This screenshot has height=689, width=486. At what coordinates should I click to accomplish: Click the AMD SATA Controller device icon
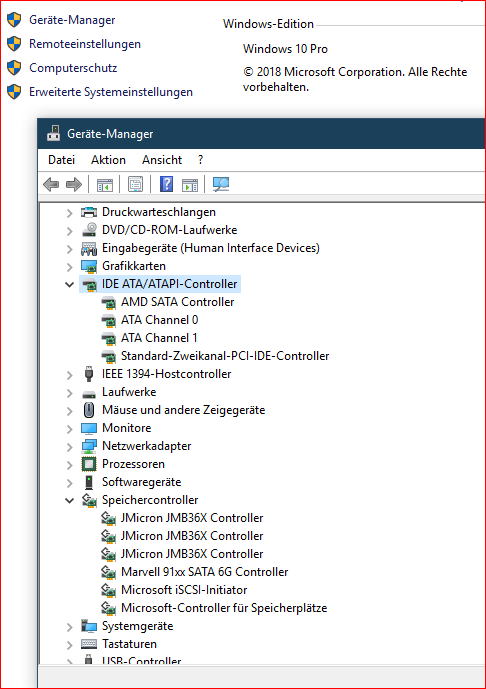point(108,302)
